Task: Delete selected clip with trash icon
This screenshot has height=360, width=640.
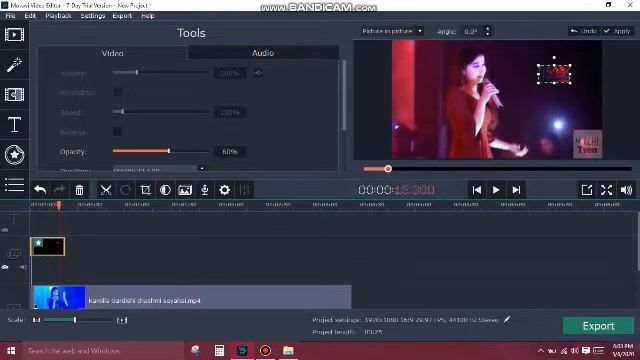Action: click(x=80, y=190)
